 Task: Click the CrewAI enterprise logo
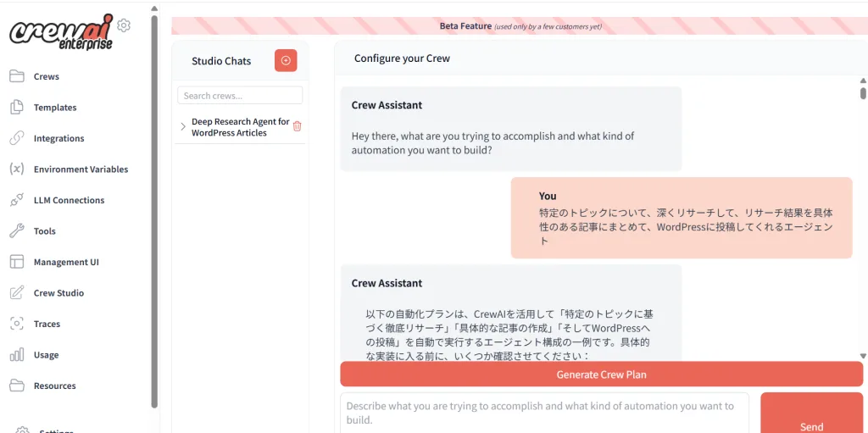point(61,32)
